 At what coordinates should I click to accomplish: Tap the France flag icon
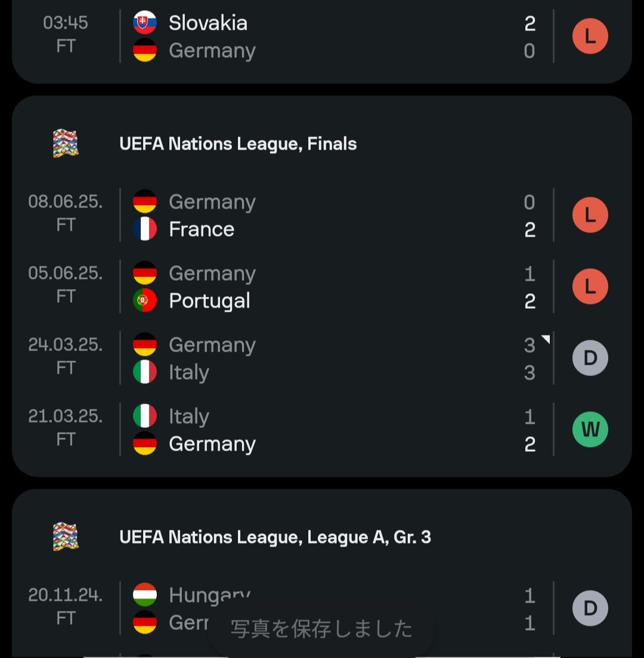click(145, 229)
